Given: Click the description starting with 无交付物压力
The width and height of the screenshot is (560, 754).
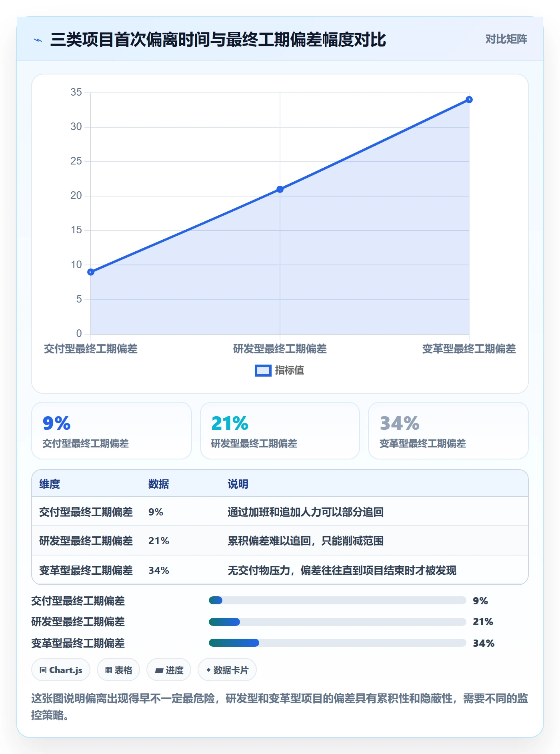Looking at the screenshot, I should coord(342,571).
